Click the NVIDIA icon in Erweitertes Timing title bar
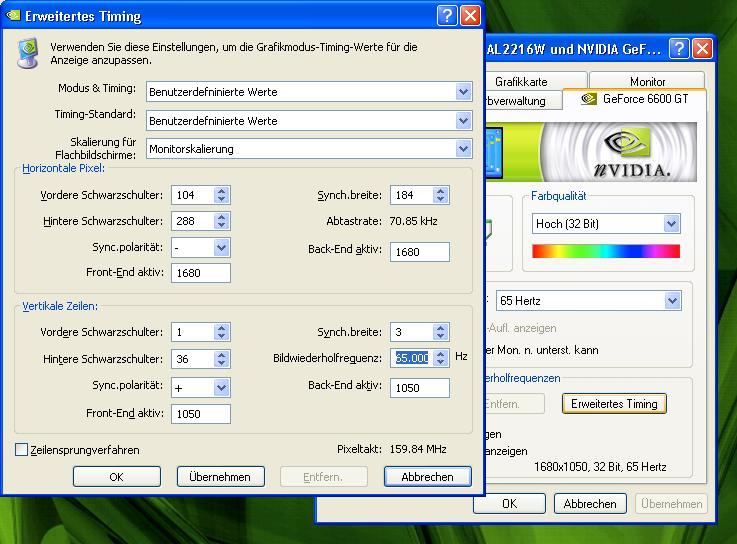Viewport: 737px width, 544px height. 17,16
